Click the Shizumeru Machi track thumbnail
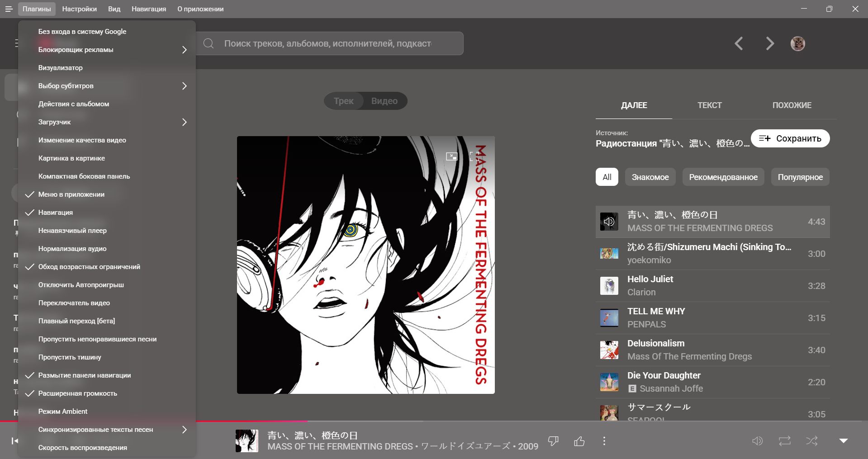The width and height of the screenshot is (868, 459). coord(609,254)
